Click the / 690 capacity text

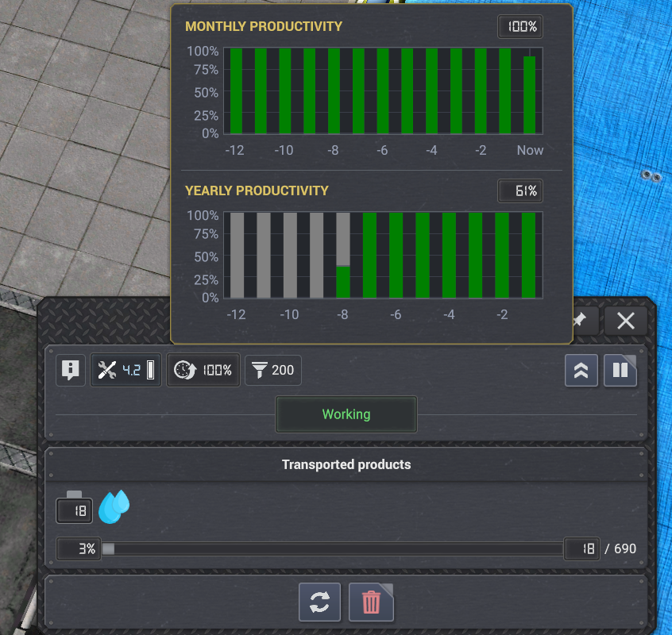coord(620,548)
